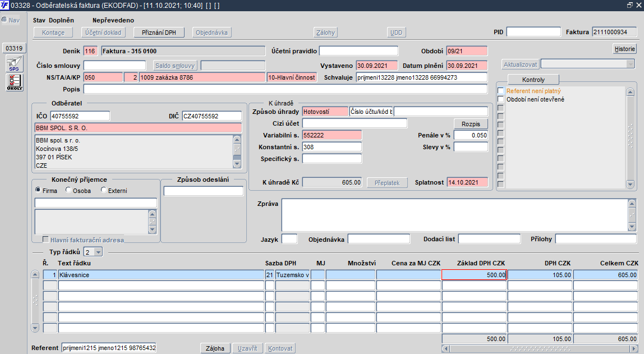Screen dimensions: 644x354
Task: Click the Kontace button
Action: point(53,33)
